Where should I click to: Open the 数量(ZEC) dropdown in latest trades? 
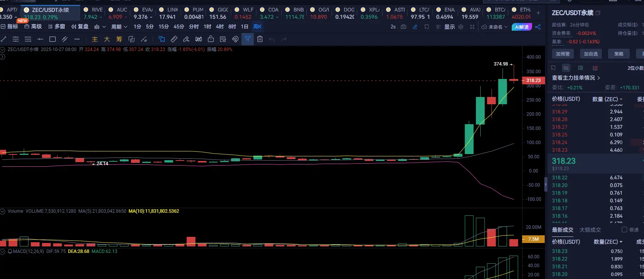pos(608,242)
